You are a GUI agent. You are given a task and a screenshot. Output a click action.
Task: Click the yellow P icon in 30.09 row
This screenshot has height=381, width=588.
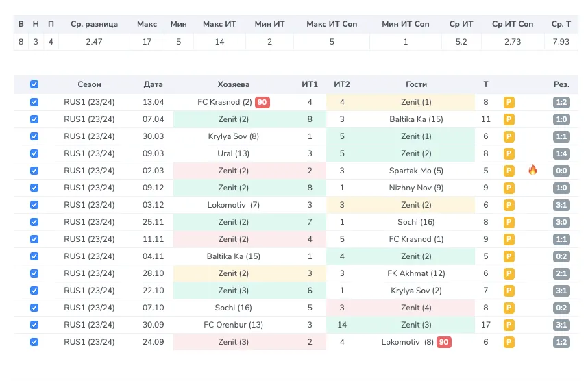tap(509, 325)
